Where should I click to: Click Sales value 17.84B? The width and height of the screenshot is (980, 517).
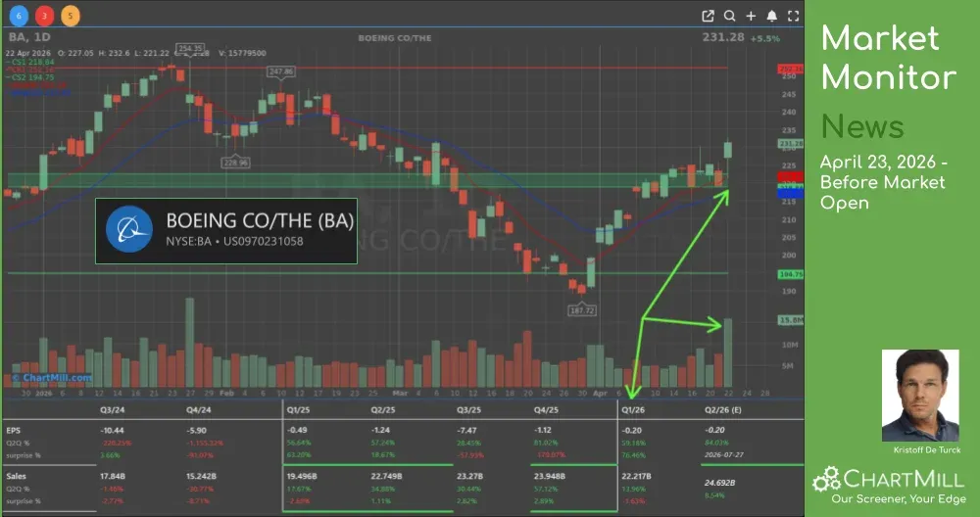tap(113, 476)
